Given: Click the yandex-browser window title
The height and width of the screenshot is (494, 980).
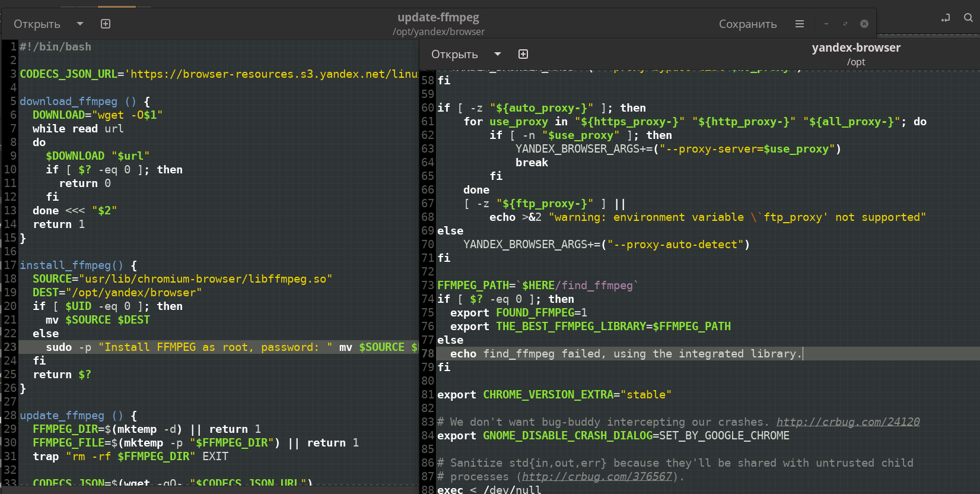Looking at the screenshot, I should (x=855, y=47).
